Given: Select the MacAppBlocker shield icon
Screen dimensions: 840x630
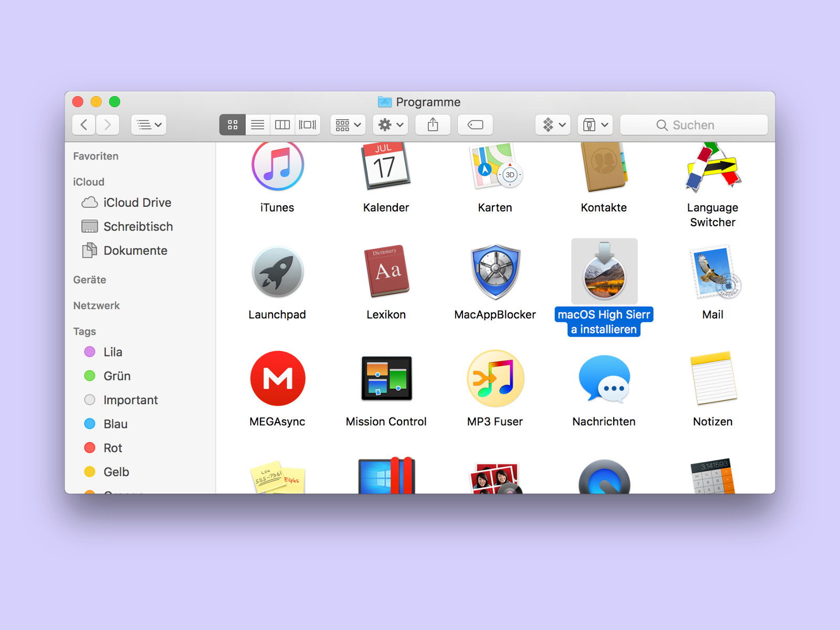Looking at the screenshot, I should (495, 272).
